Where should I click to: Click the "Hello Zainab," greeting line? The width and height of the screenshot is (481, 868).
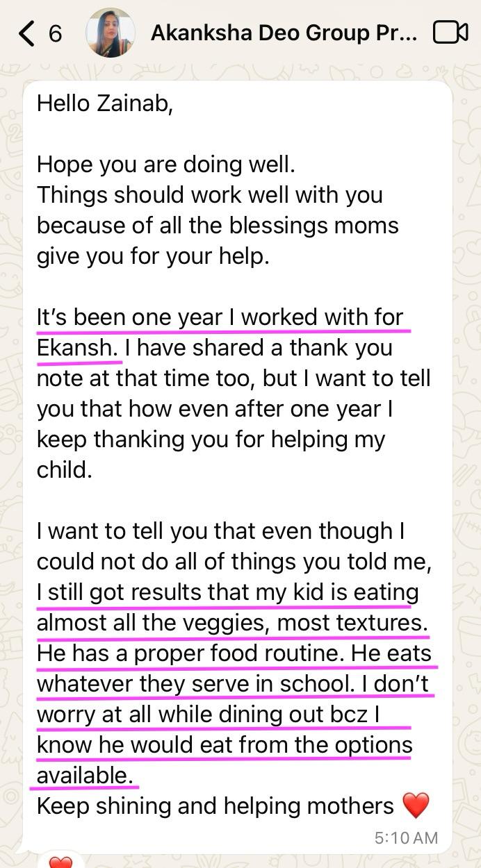(x=104, y=103)
